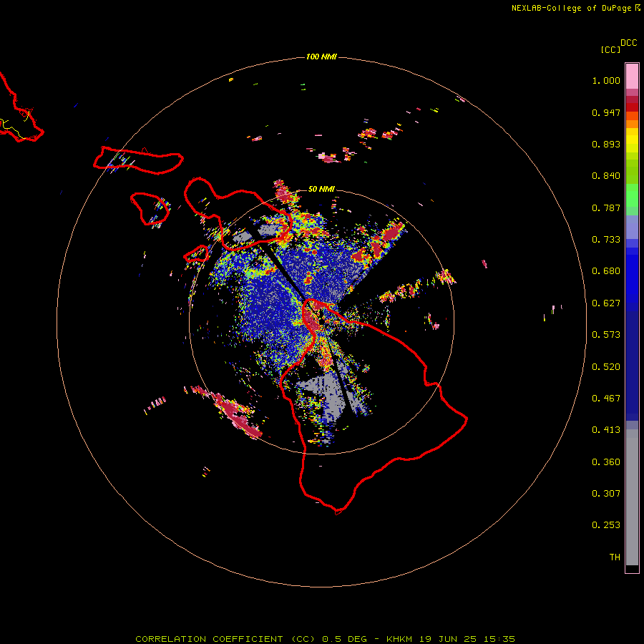This screenshot has width=644, height=644.
Task: Click the [CC] units label
Action: pos(610,49)
